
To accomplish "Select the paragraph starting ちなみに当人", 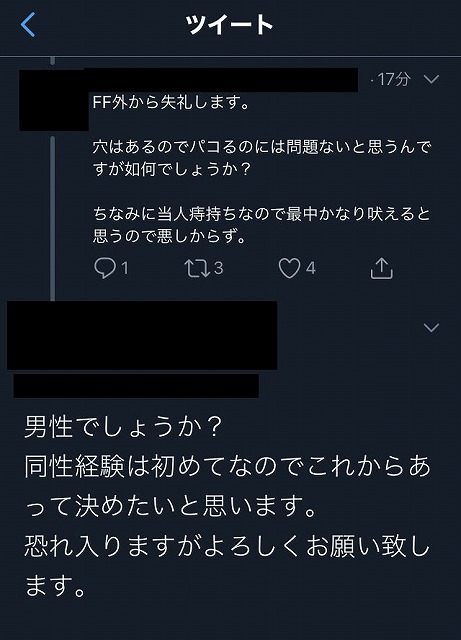I will (261, 225).
